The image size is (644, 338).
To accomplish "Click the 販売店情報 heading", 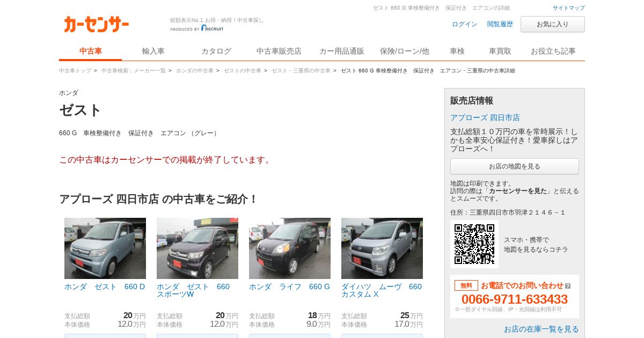I will (x=472, y=100).
